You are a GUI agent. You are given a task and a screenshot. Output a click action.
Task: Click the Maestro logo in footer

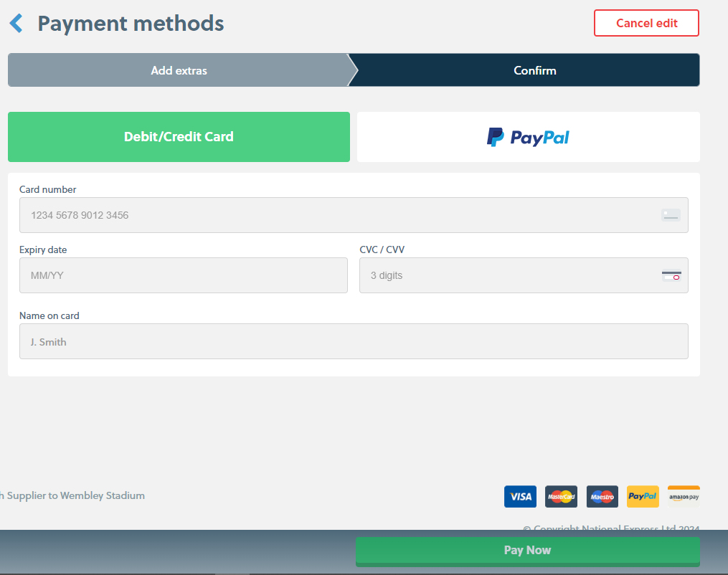pyautogui.click(x=602, y=496)
